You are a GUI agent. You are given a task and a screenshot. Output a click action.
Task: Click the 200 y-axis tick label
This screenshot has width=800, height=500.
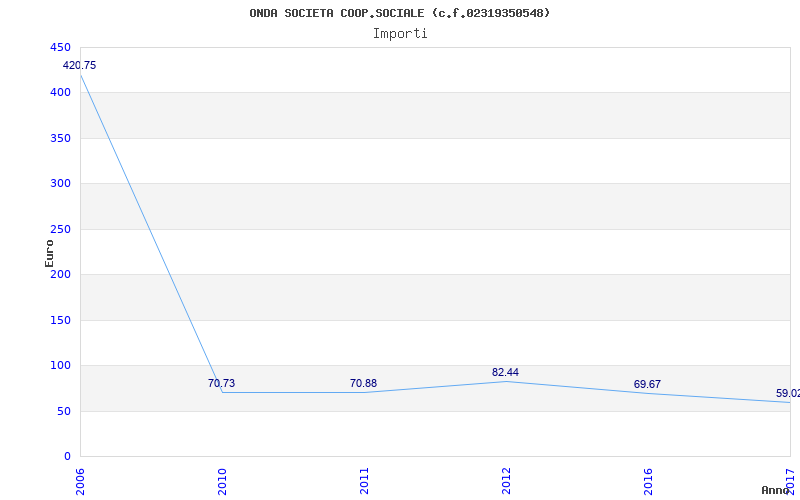(x=60, y=274)
